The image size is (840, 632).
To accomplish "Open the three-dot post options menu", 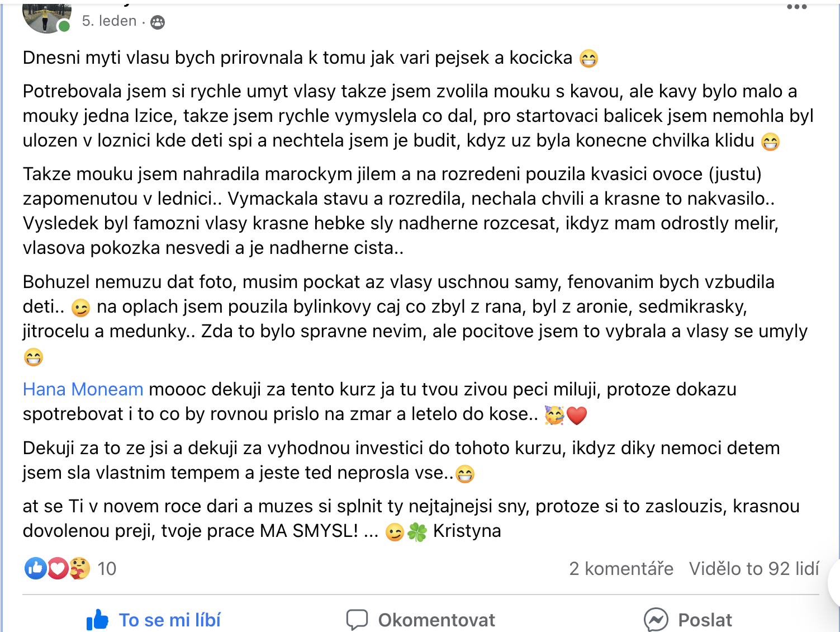I will [796, 7].
